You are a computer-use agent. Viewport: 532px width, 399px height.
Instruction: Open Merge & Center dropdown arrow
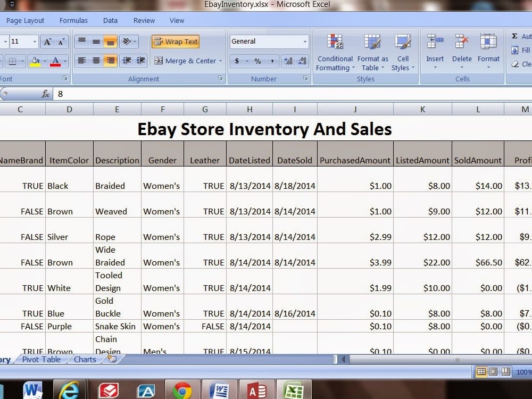pos(221,61)
